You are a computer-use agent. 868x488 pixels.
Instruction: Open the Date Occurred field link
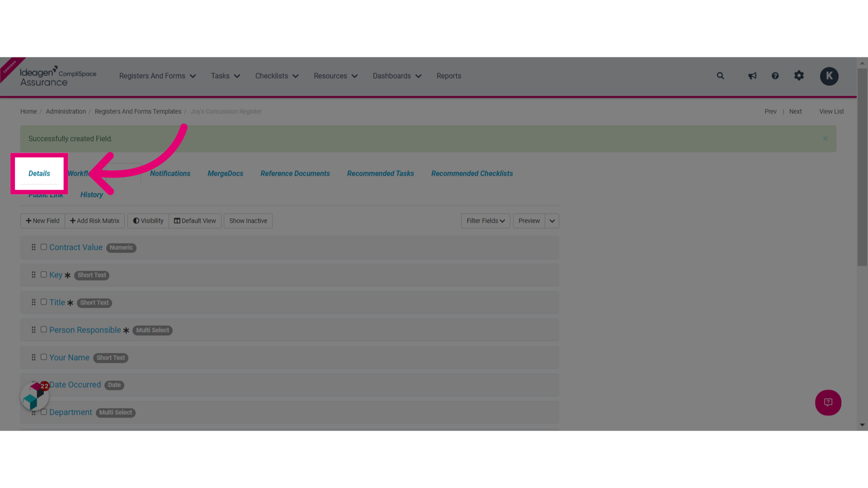75,385
